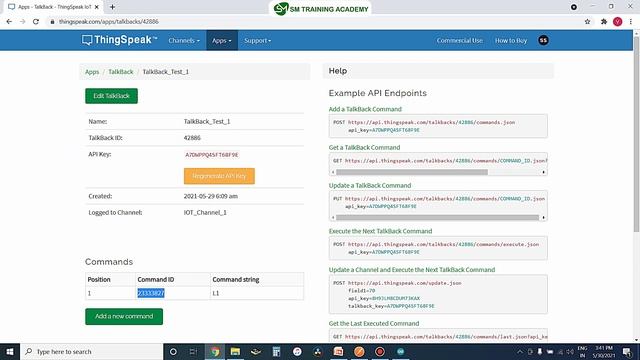The image size is (640, 360).
Task: Click the TalkBack ID value 42886
Action: [x=192, y=138]
